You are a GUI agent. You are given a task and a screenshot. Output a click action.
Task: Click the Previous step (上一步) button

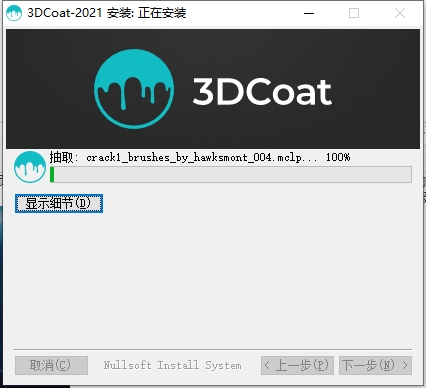(x=297, y=365)
